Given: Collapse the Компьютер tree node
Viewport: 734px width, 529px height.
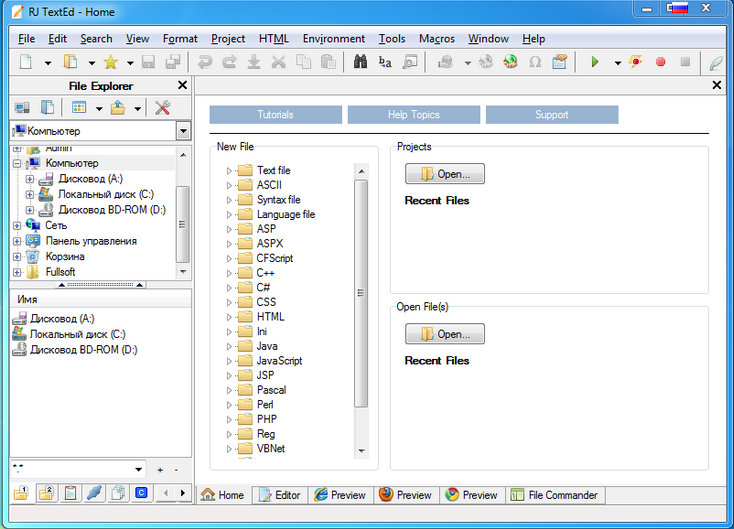Looking at the screenshot, I should (x=17, y=163).
